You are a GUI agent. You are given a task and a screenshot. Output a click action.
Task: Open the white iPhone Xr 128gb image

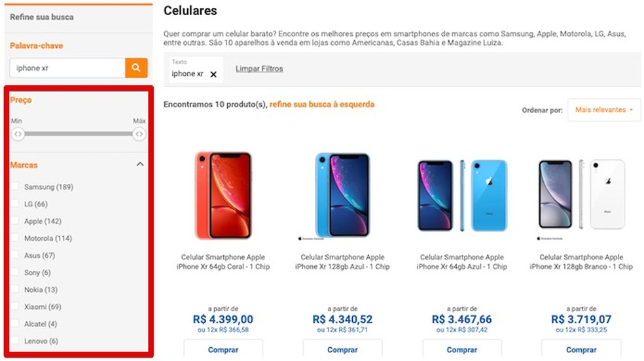coord(581,195)
